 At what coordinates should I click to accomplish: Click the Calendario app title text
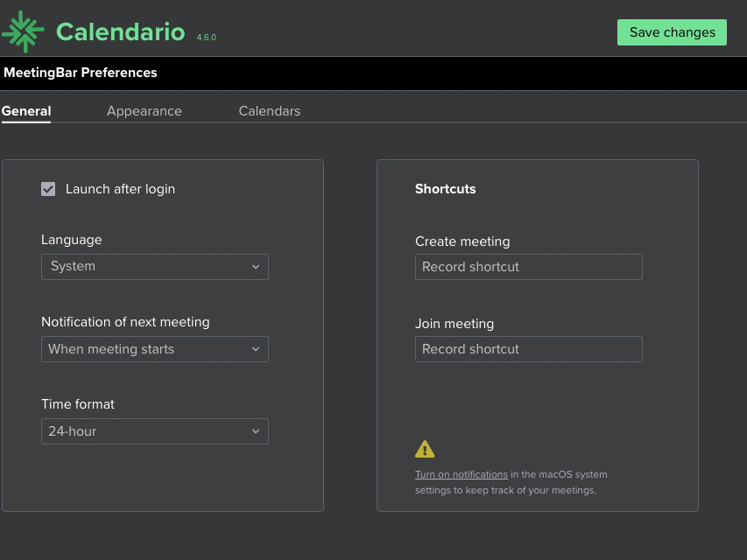121,31
